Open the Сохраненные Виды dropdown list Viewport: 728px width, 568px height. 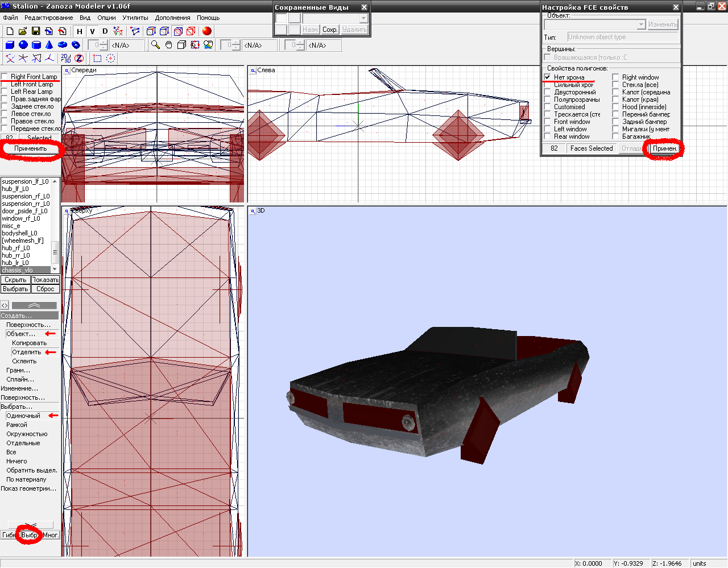point(363,18)
